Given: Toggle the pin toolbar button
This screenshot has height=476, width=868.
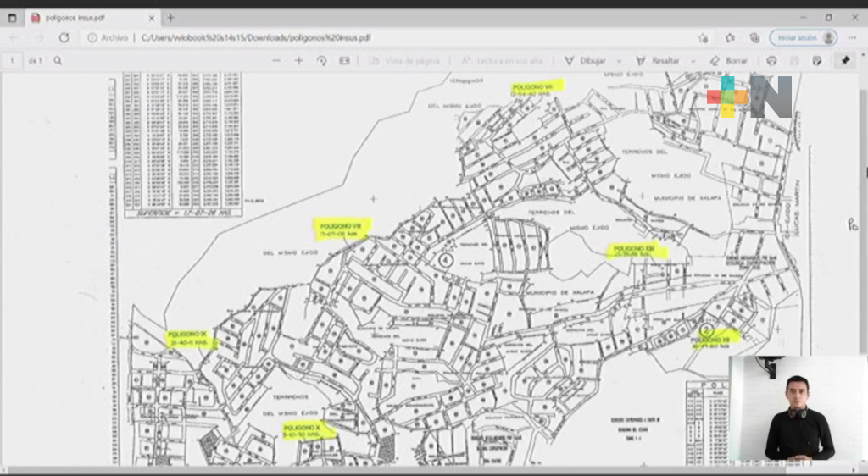Looking at the screenshot, I should pos(845,61).
